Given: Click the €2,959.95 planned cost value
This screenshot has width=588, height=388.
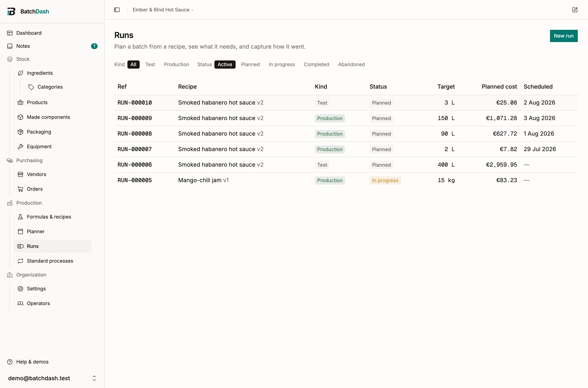Looking at the screenshot, I should (501, 165).
